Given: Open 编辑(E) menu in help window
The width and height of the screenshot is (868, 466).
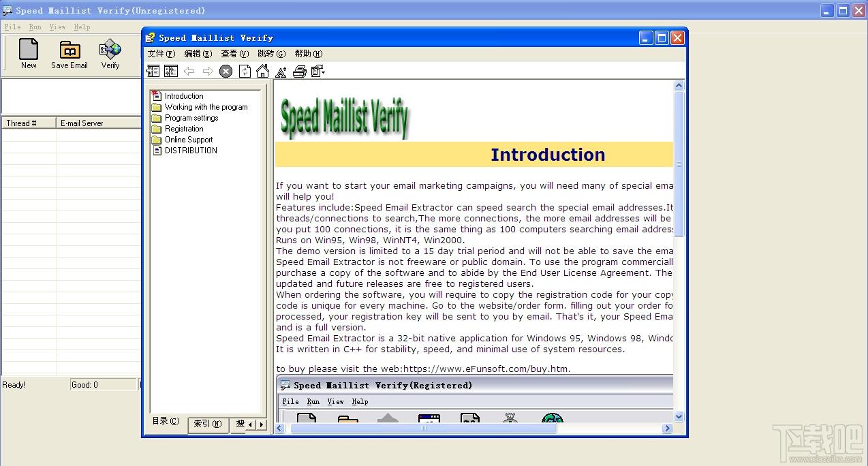Looking at the screenshot, I should point(198,54).
